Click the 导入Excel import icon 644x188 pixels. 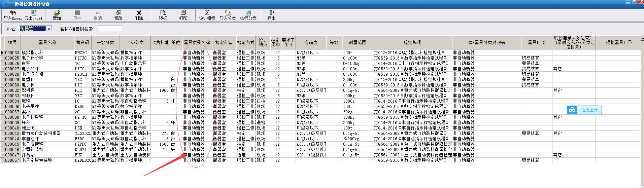tap(13, 15)
